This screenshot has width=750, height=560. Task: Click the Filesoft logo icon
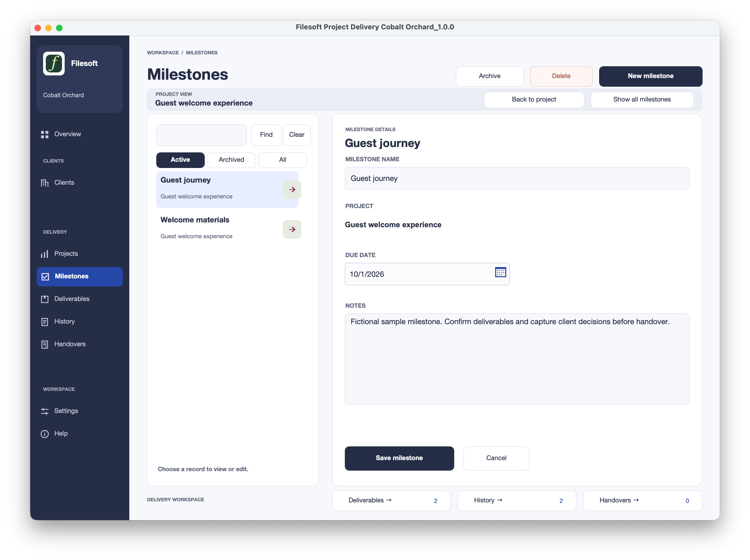coord(54,63)
